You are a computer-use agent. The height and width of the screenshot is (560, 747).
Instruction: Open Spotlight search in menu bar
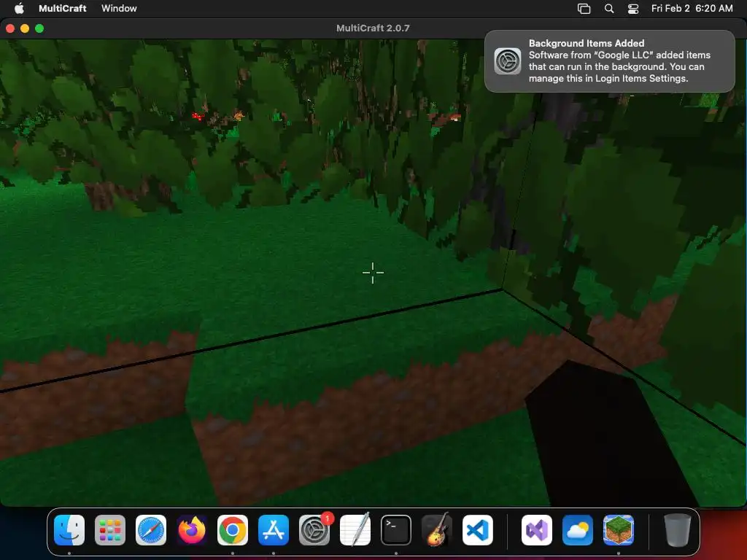[609, 9]
